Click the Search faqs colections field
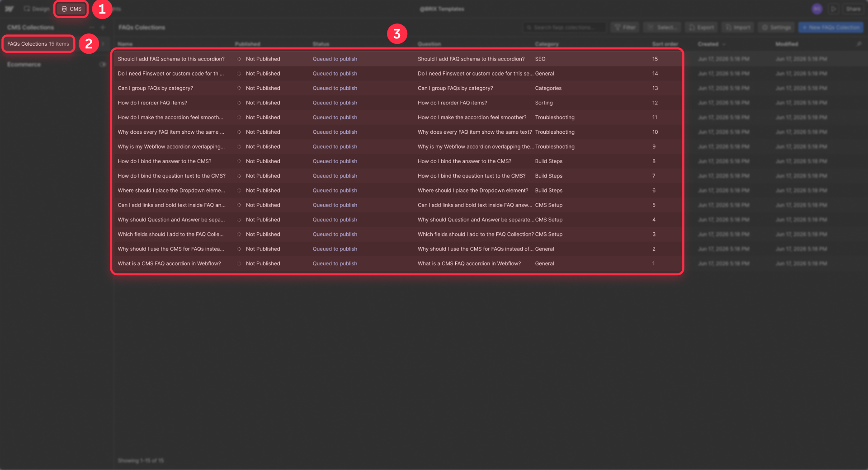The width and height of the screenshot is (868, 470). coord(564,28)
